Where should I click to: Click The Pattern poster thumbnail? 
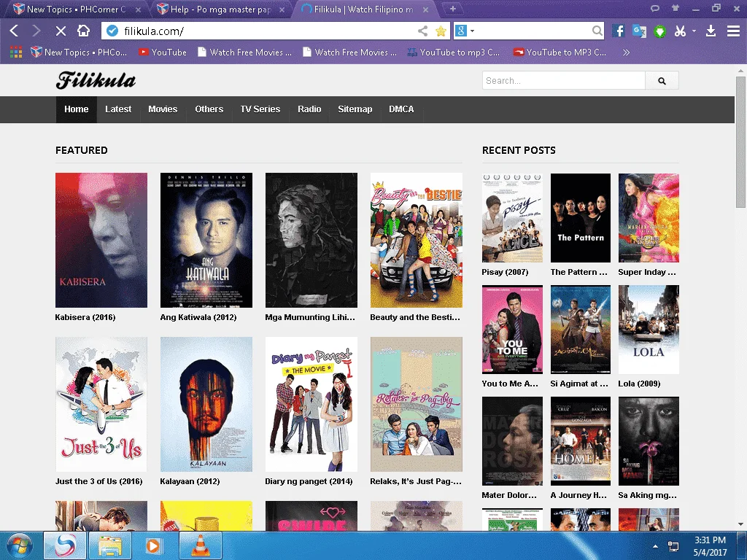click(580, 217)
